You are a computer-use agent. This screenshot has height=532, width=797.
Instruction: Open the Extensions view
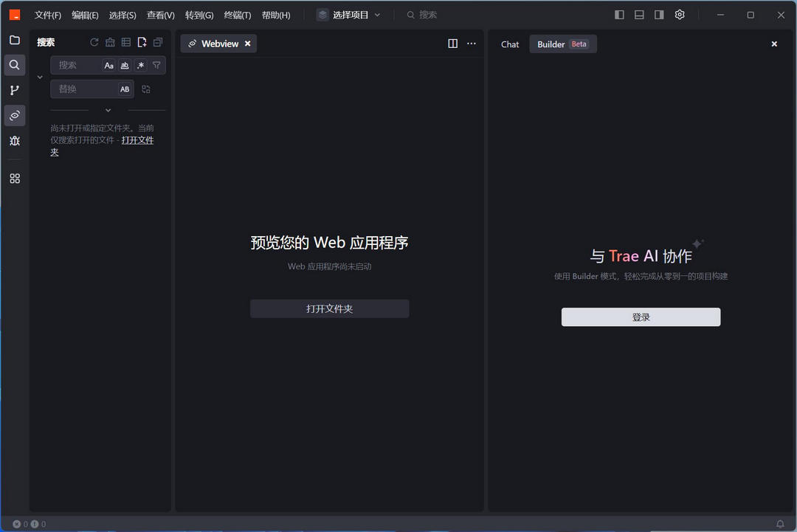(x=15, y=178)
